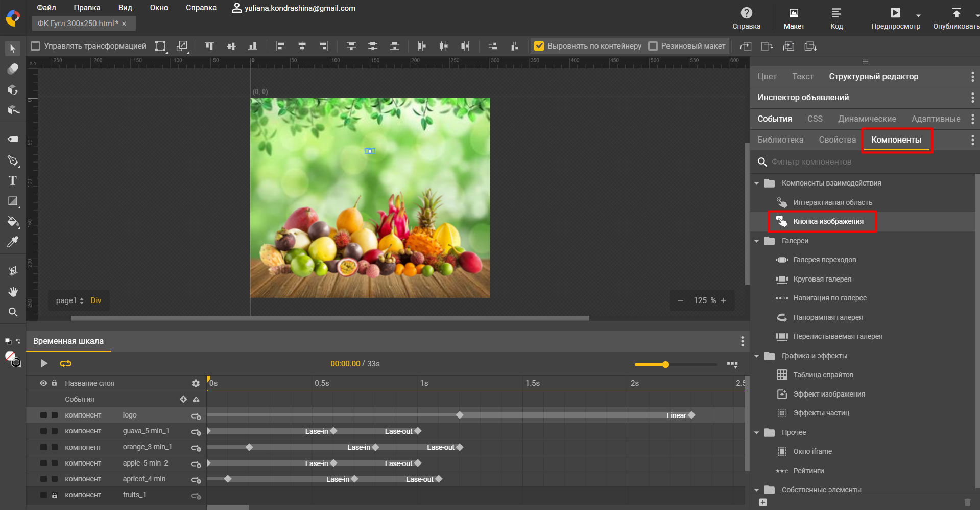Viewport: 980px width, 510px height.
Task: Close the ФК Гугл 300x250.html tab
Action: [124, 24]
